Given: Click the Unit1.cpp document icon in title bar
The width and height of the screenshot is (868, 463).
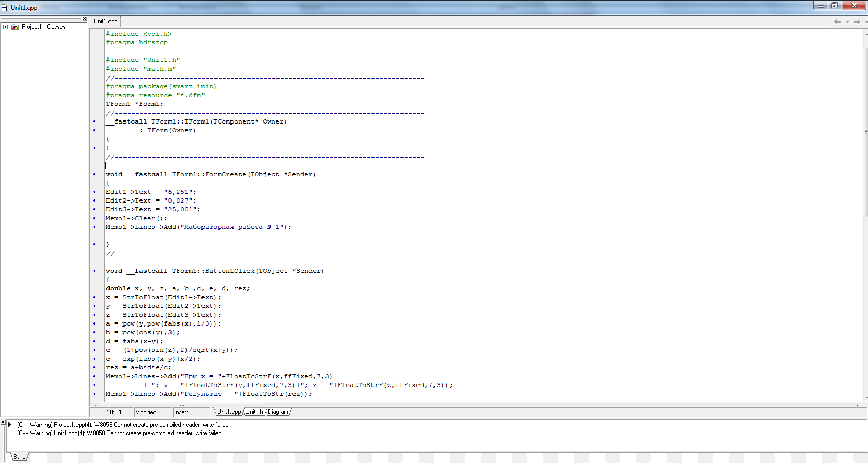Looking at the screenshot, I should tap(4, 8).
